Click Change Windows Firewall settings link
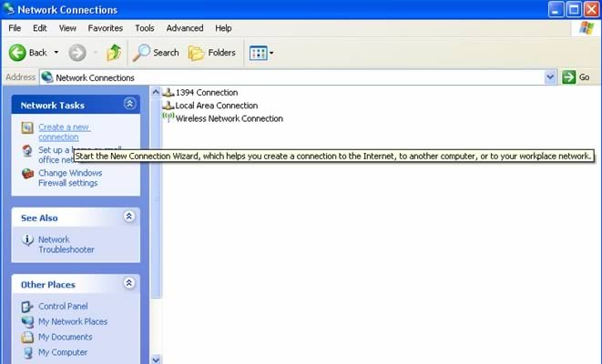602x364 pixels. pyautogui.click(x=70, y=178)
